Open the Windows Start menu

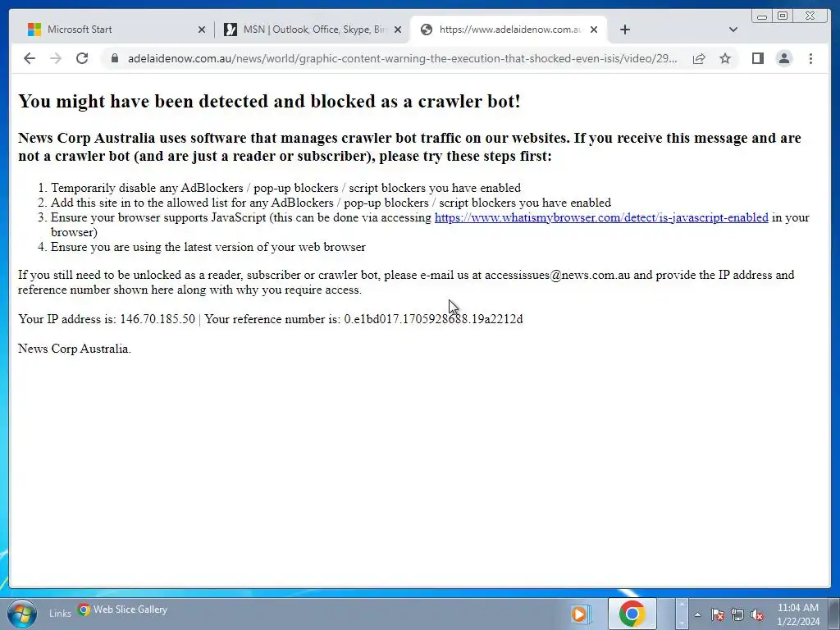click(x=22, y=614)
